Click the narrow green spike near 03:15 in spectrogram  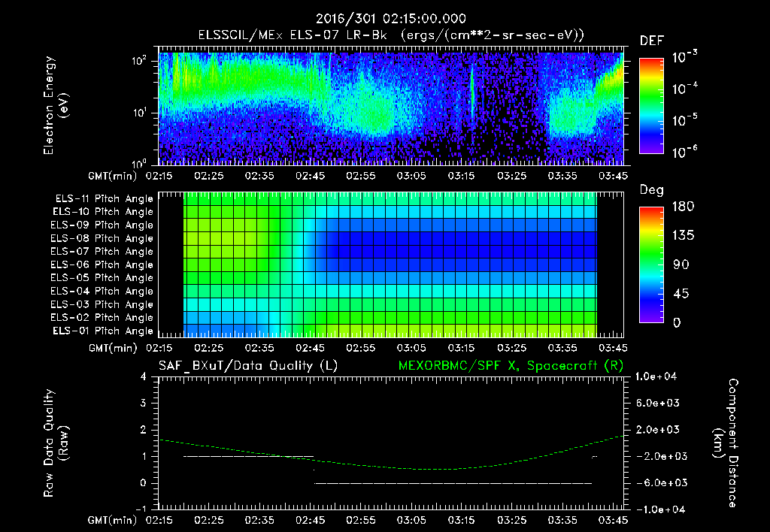(472, 93)
